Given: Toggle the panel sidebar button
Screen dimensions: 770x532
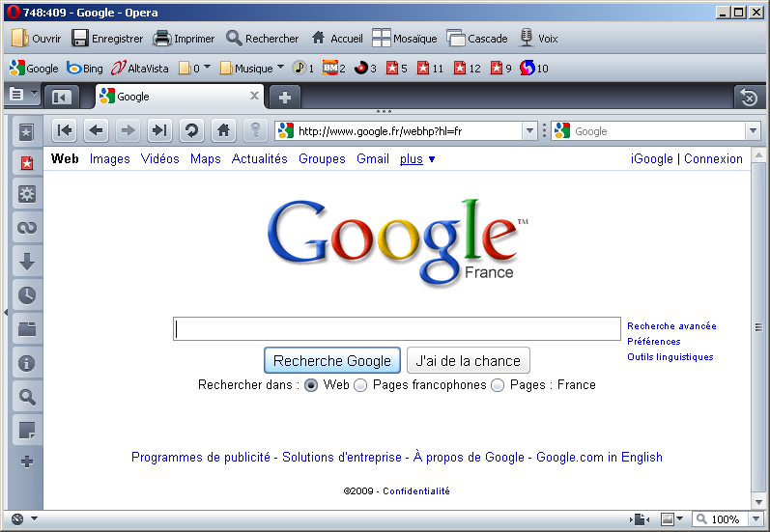Looking at the screenshot, I should [62, 97].
